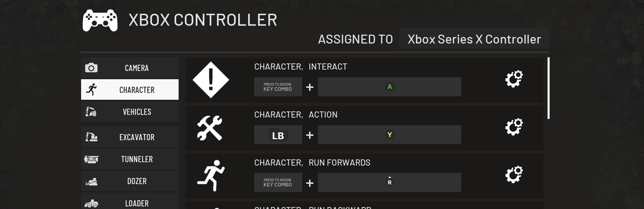
Task: Click the running figure Run Forwards icon
Action: [211, 176]
